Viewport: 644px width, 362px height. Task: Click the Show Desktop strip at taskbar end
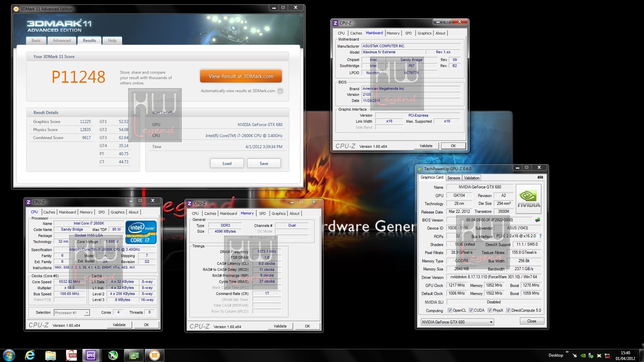[x=642, y=355]
